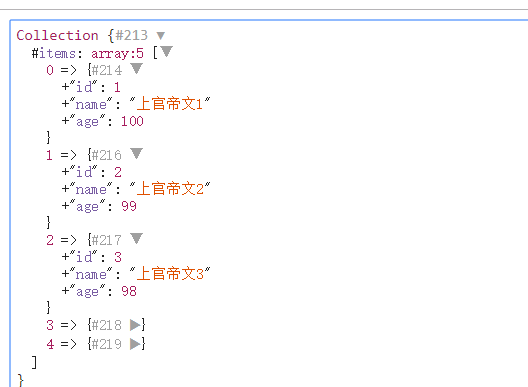Click the array:5 type label
This screenshot has width=528, height=387.
pyautogui.click(x=118, y=53)
